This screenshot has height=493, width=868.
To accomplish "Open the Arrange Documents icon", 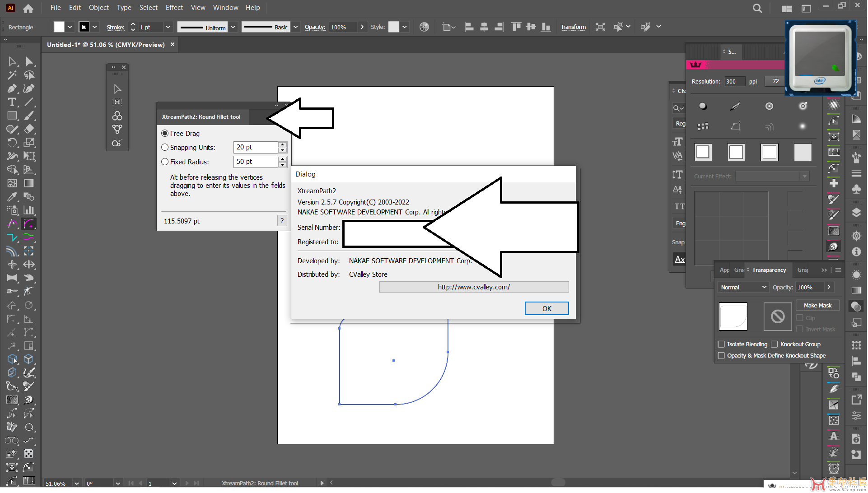I will point(787,9).
